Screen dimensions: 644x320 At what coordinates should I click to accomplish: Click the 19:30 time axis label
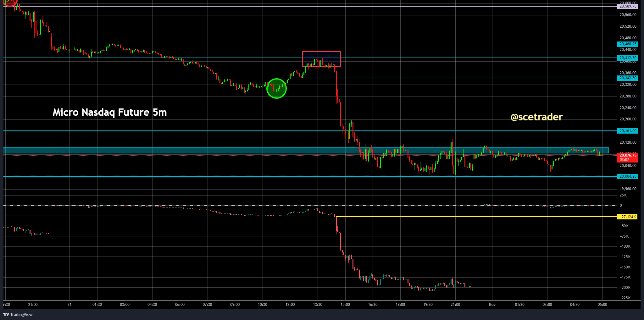(428, 305)
